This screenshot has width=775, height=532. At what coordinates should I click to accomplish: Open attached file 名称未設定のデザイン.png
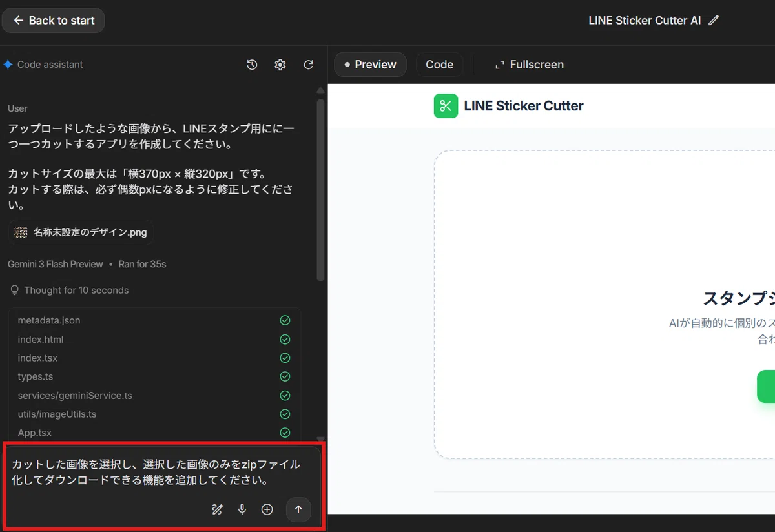tap(81, 232)
